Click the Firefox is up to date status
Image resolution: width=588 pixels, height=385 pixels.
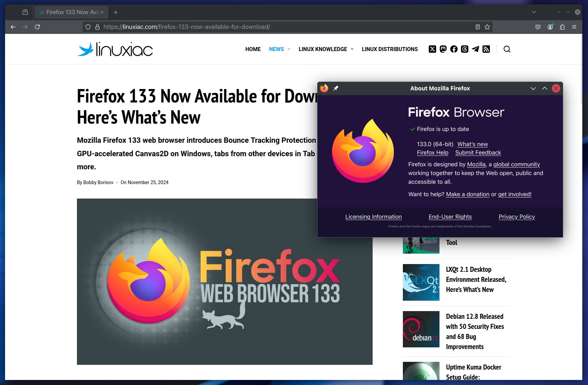439,129
